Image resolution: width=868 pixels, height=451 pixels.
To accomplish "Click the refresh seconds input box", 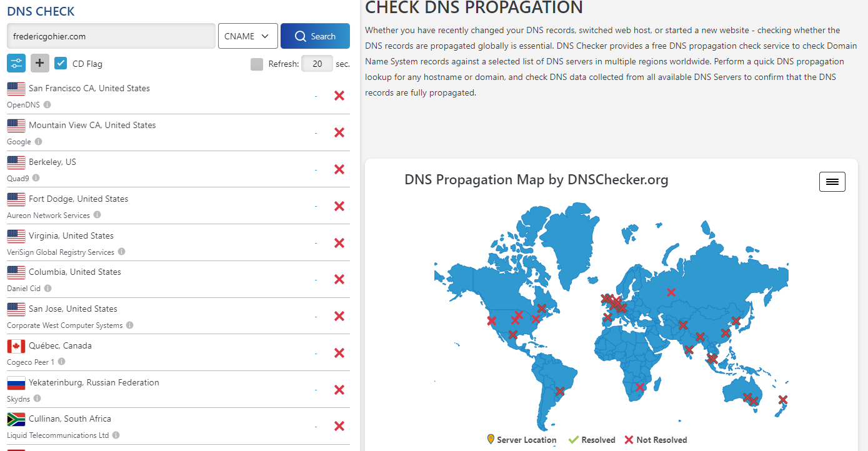I will pyautogui.click(x=317, y=64).
